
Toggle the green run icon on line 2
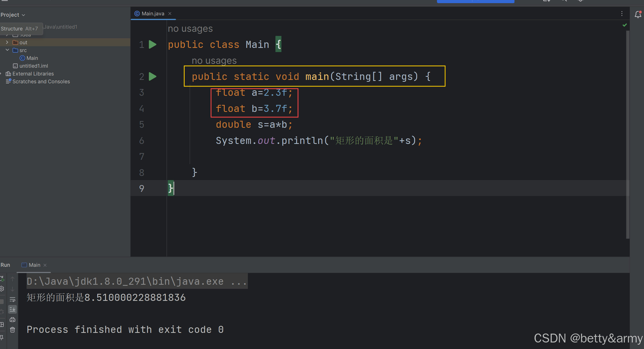pos(153,76)
